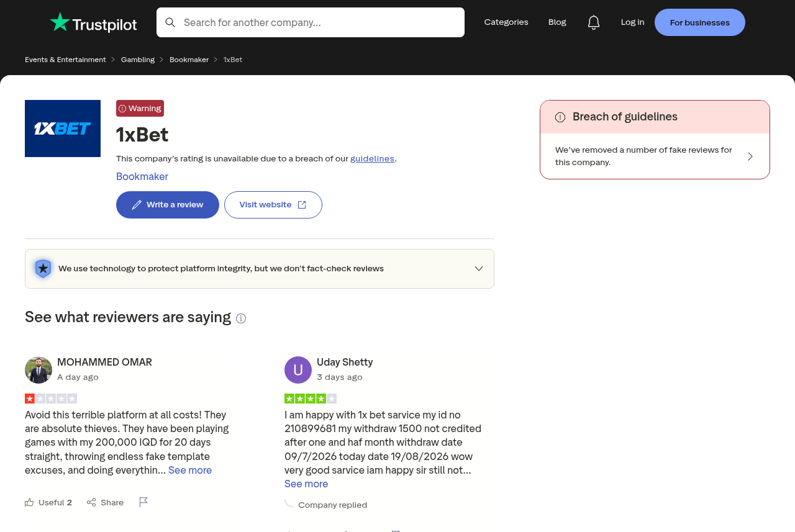The height and width of the screenshot is (532, 795).
Task: Click 'A day ago' review date
Action: pyautogui.click(x=78, y=377)
